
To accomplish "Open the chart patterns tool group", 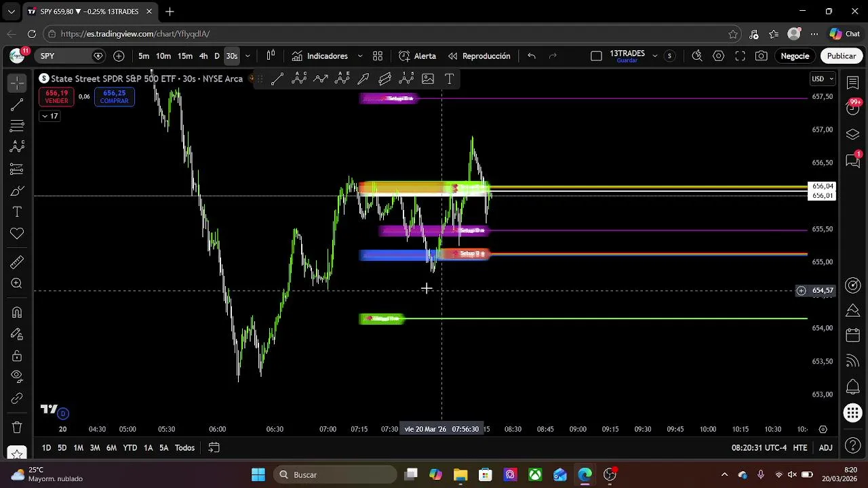I will click(17, 147).
